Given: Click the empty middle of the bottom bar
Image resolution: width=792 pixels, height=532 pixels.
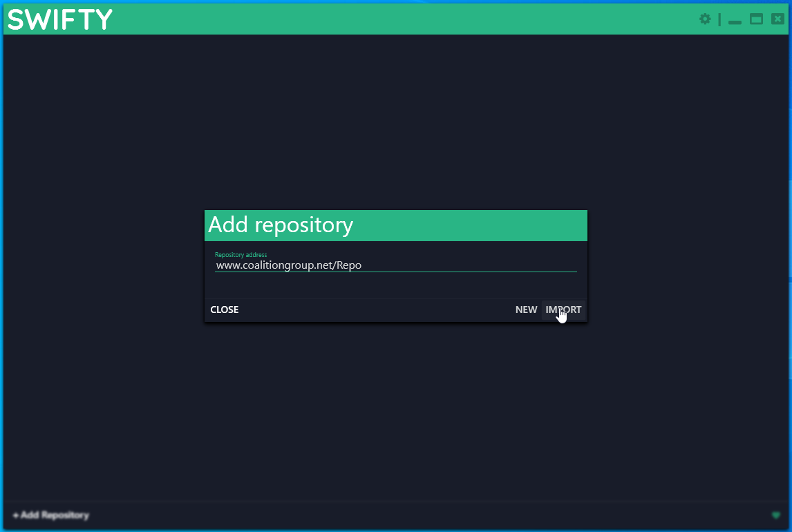Looking at the screenshot, I should click(x=415, y=515).
